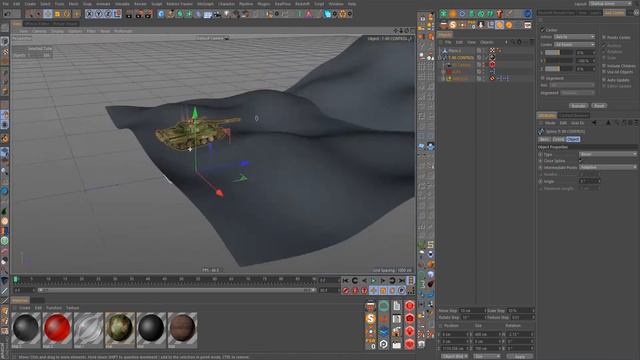Open the Action dropdown in Axis Center
The width and height of the screenshot is (640, 360).
(574, 37)
